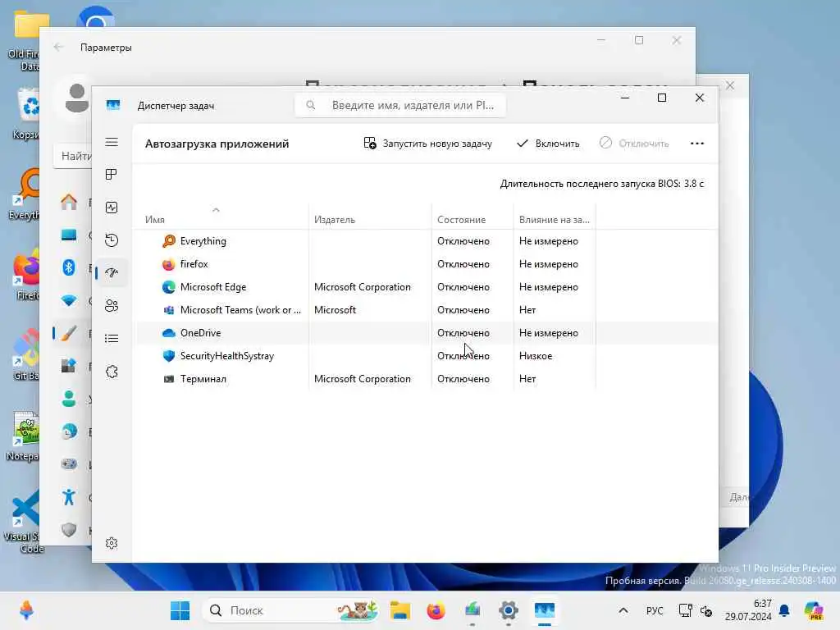840x630 pixels.
Task: Click the Отключить button
Action: [x=634, y=144]
